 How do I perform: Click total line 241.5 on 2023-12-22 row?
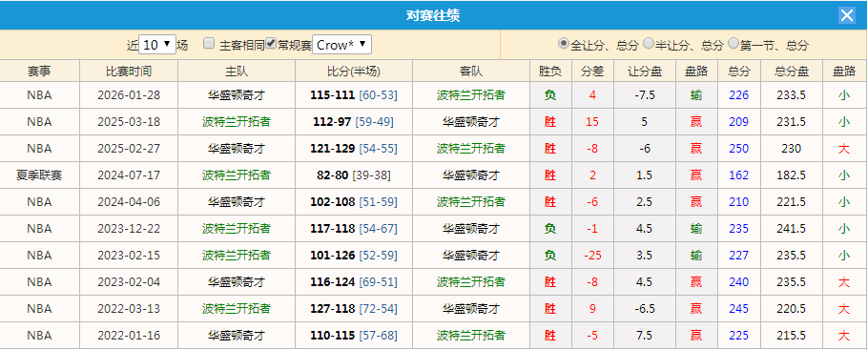(x=792, y=229)
